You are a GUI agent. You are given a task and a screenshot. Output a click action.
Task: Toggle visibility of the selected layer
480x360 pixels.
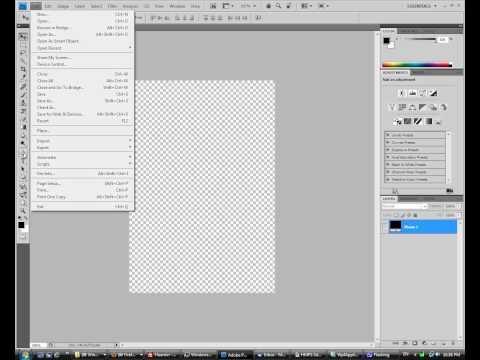[386, 227]
